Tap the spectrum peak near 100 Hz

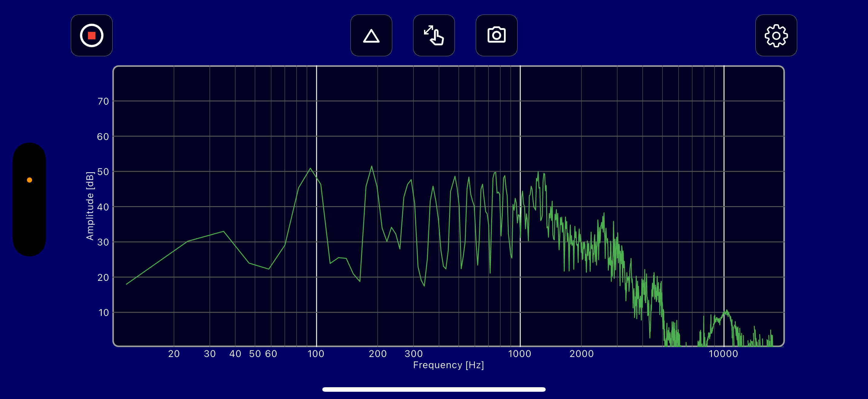coord(310,168)
